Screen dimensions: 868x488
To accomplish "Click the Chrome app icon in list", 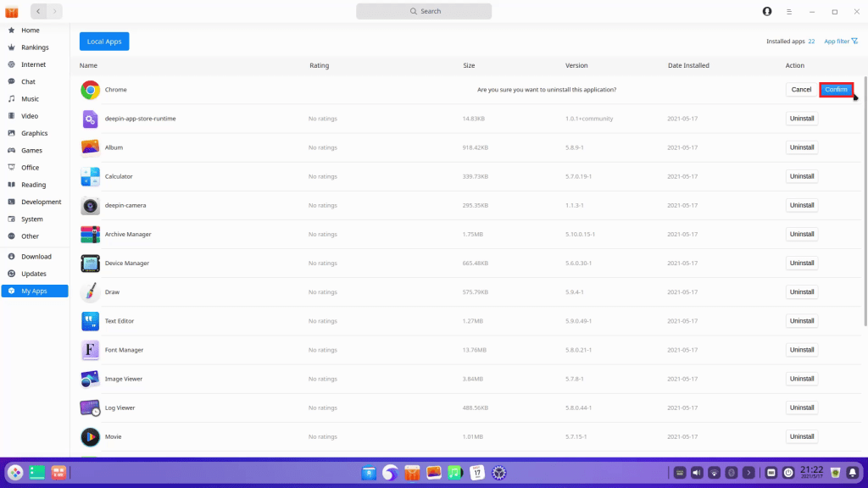I will (91, 90).
